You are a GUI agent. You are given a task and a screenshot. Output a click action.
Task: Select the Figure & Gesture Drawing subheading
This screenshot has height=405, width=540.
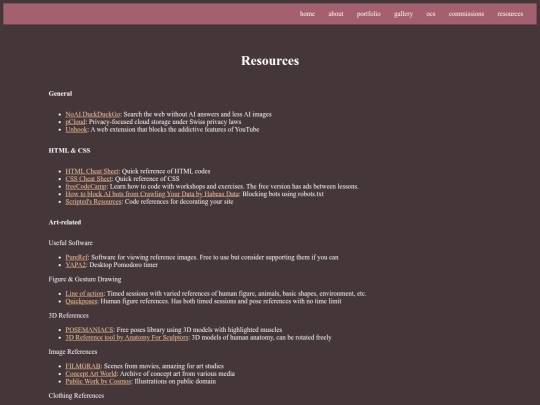[85, 279]
